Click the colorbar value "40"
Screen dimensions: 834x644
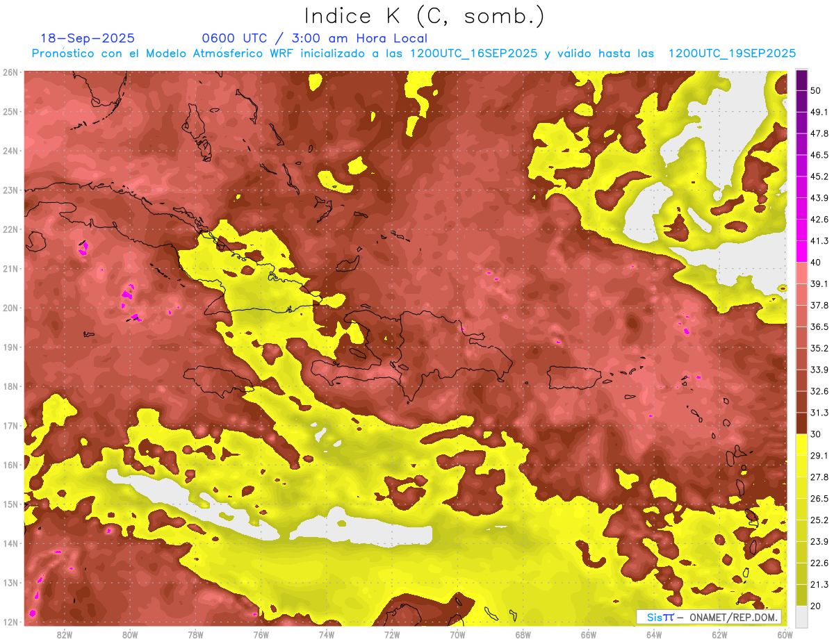[x=816, y=262]
